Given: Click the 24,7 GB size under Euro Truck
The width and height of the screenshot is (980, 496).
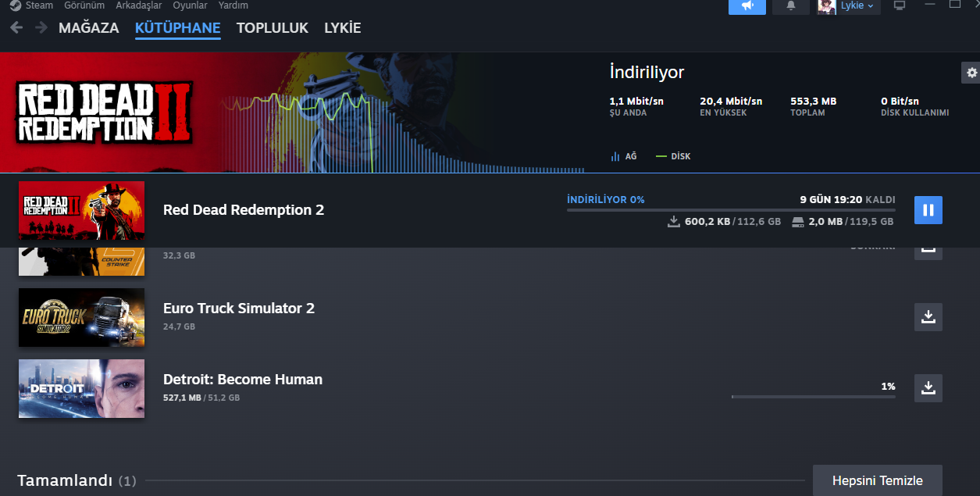Looking at the screenshot, I should click(x=180, y=327).
